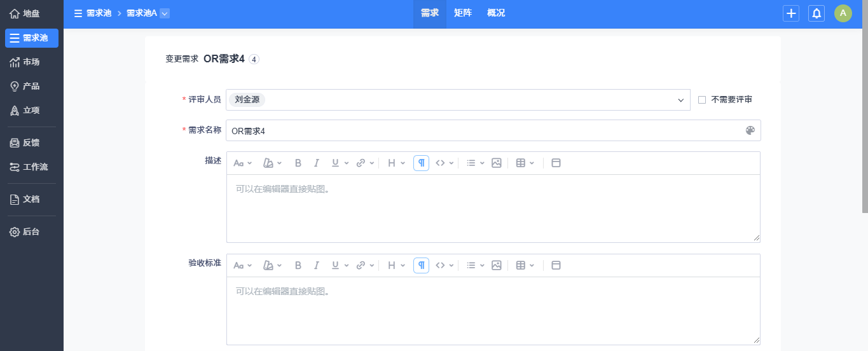Select 需求池 in the sidebar
Viewport: 868px width, 351px height.
click(32, 38)
